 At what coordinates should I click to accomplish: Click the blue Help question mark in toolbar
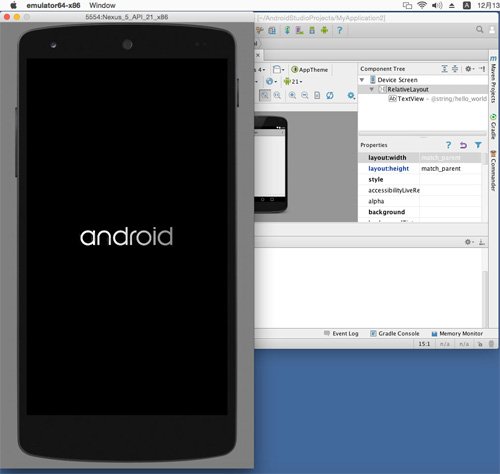(340, 30)
